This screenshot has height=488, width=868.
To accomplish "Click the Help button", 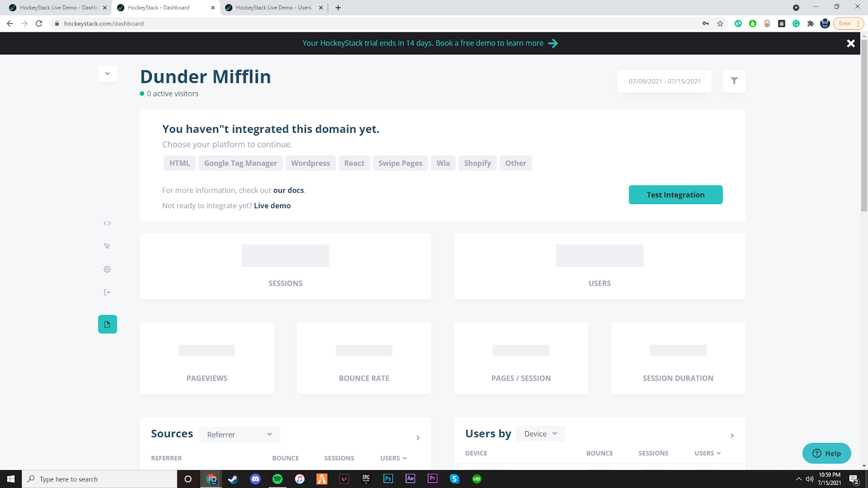I will click(x=827, y=453).
